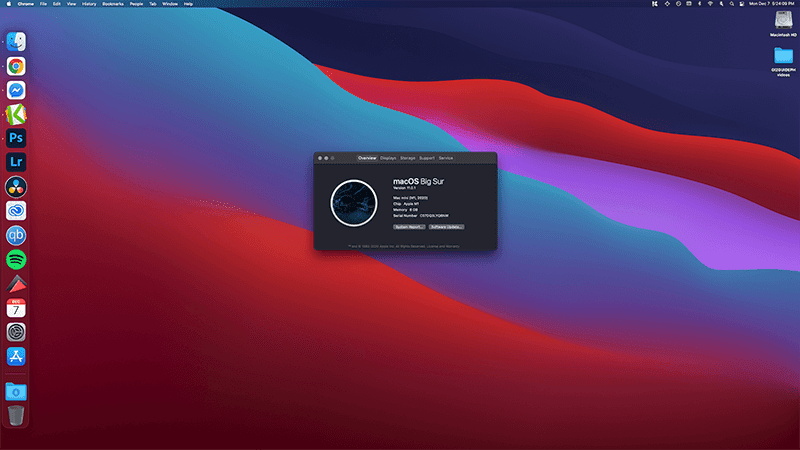The width and height of the screenshot is (800, 450).
Task: Switch to the Service tab
Action: [x=445, y=158]
